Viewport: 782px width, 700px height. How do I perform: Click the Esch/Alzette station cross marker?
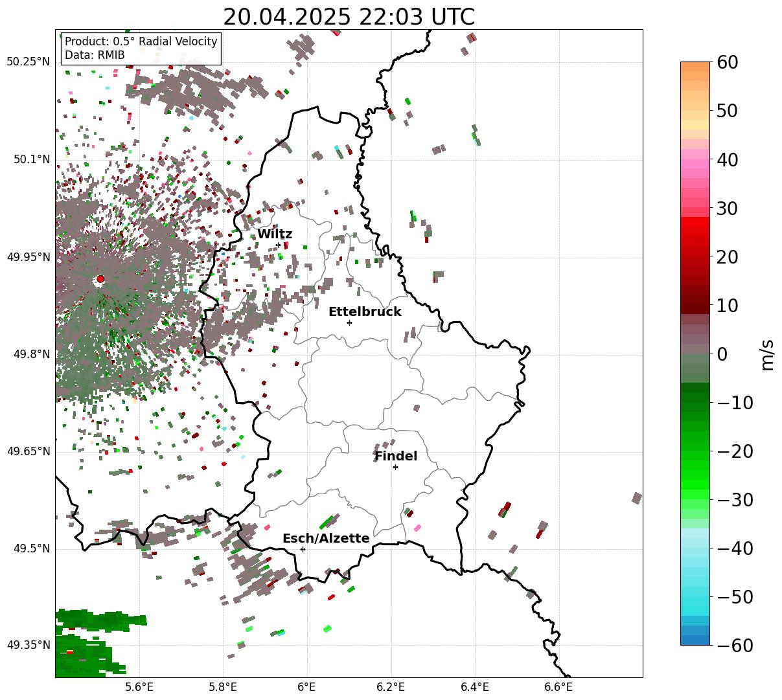[x=303, y=549]
